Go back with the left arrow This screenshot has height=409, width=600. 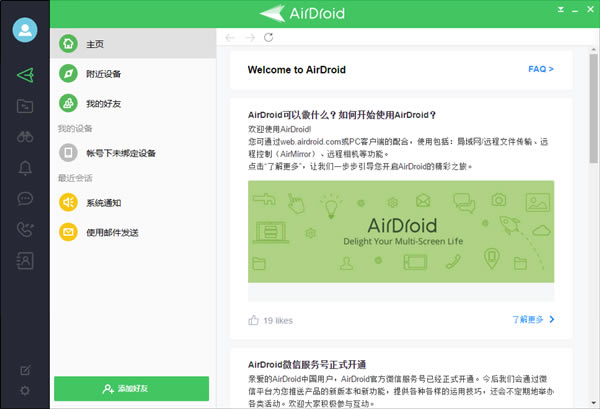point(230,37)
